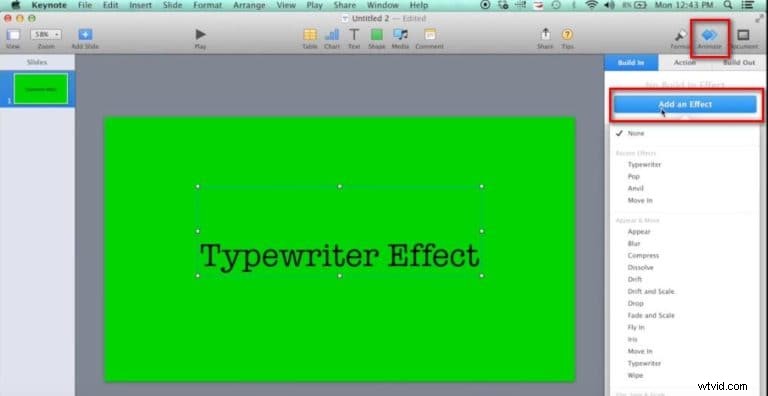
Task: Click the Share toolbar icon
Action: pos(545,34)
